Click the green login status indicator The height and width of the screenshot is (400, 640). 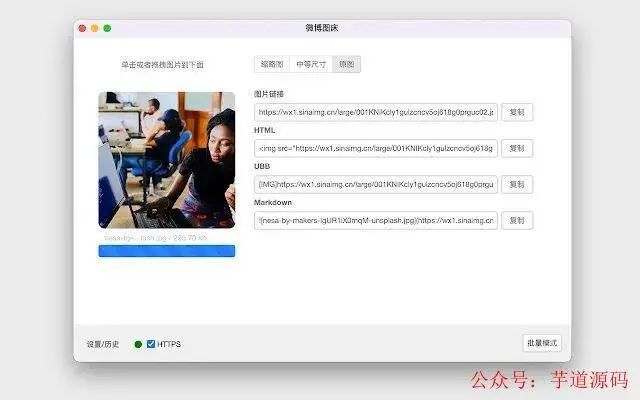click(x=138, y=344)
